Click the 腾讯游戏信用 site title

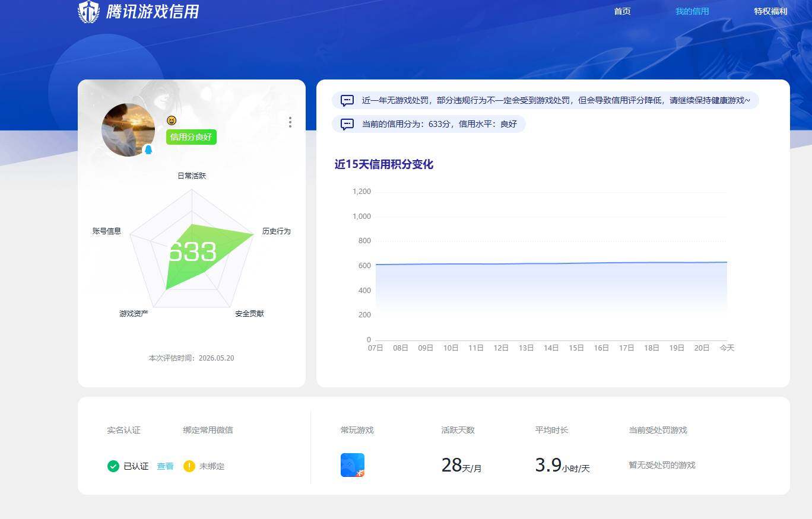(153, 12)
